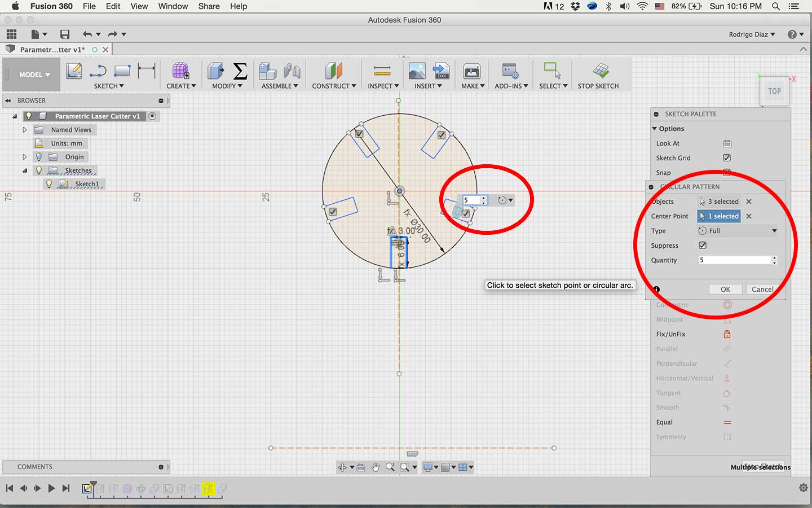Open the timeline settings gear icon
The width and height of the screenshot is (812, 508).
point(804,488)
